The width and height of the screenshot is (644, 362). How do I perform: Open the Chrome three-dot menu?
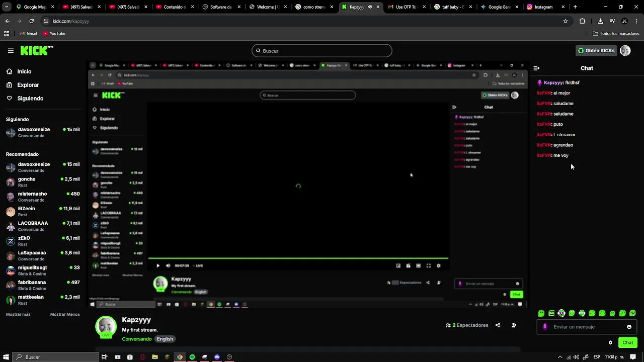pyautogui.click(x=636, y=21)
